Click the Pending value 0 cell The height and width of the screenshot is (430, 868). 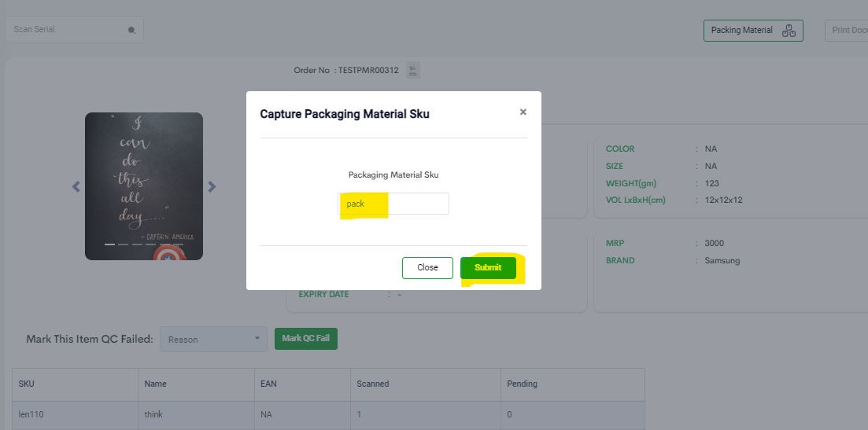[572, 414]
